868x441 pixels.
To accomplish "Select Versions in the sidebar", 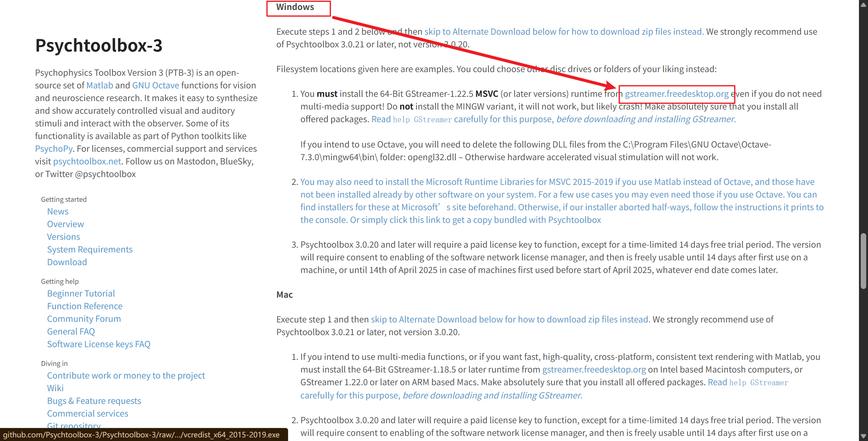I will click(63, 236).
